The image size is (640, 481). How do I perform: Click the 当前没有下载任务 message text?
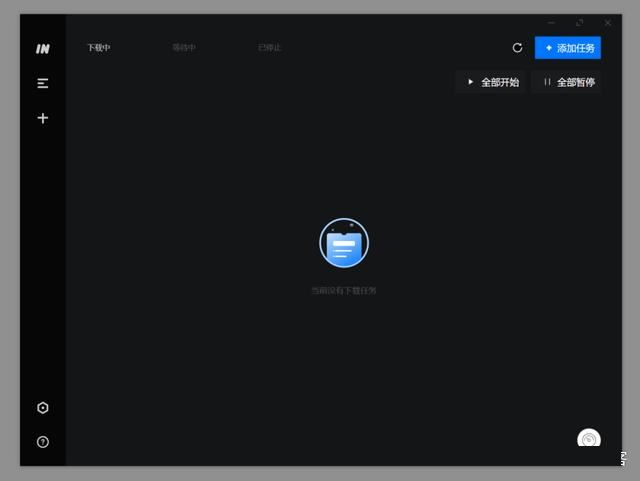coord(344,291)
